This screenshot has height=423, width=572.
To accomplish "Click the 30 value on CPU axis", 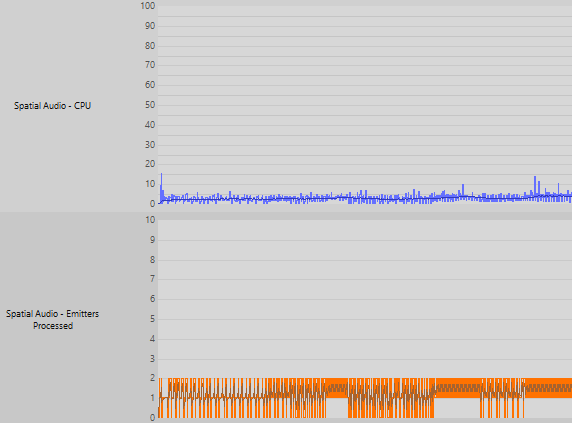I will point(150,145).
